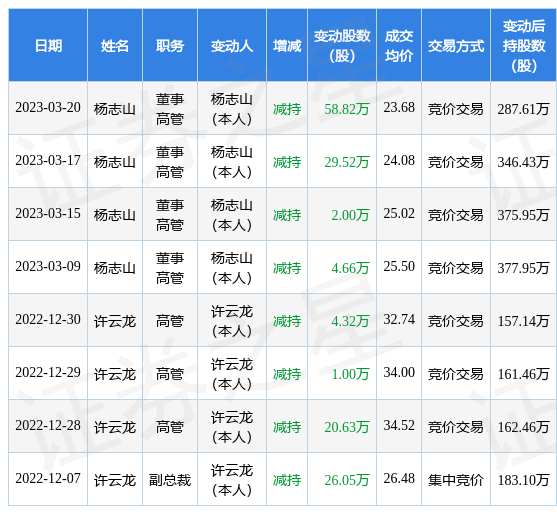557x514 pixels.
Task: Click the 日期 column header
Action: 48,46
